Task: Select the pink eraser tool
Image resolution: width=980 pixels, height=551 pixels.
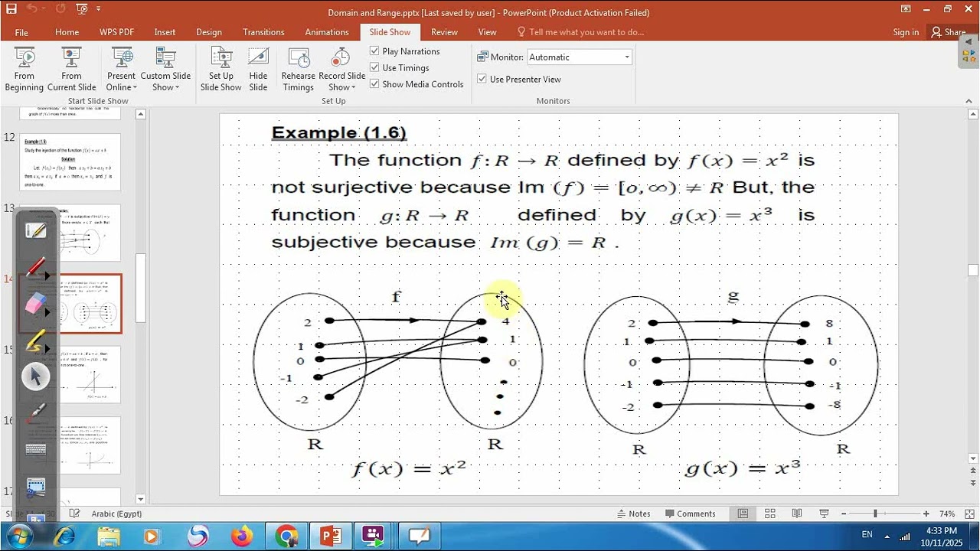Action: (35, 304)
